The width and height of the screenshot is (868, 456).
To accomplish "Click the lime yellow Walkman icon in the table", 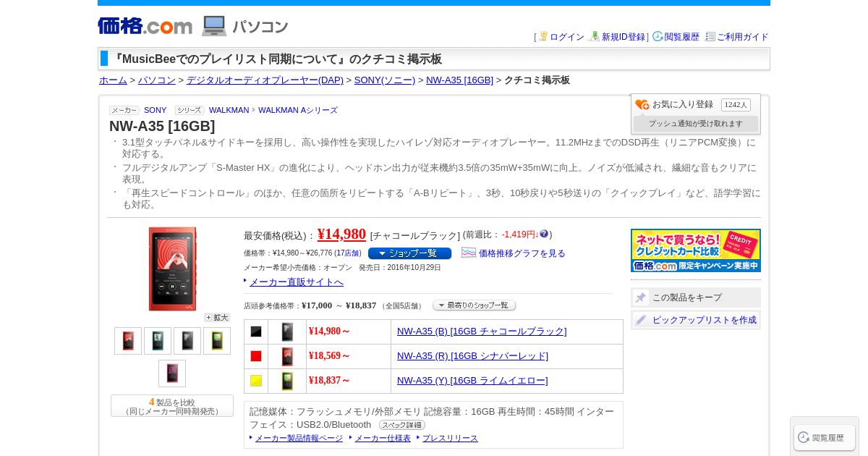I will 287,381.
